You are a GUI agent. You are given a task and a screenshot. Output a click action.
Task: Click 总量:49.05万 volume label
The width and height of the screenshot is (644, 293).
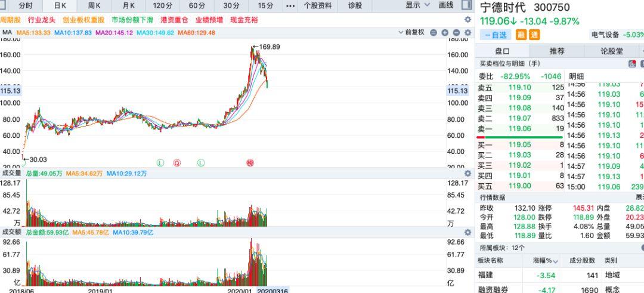[44, 174]
